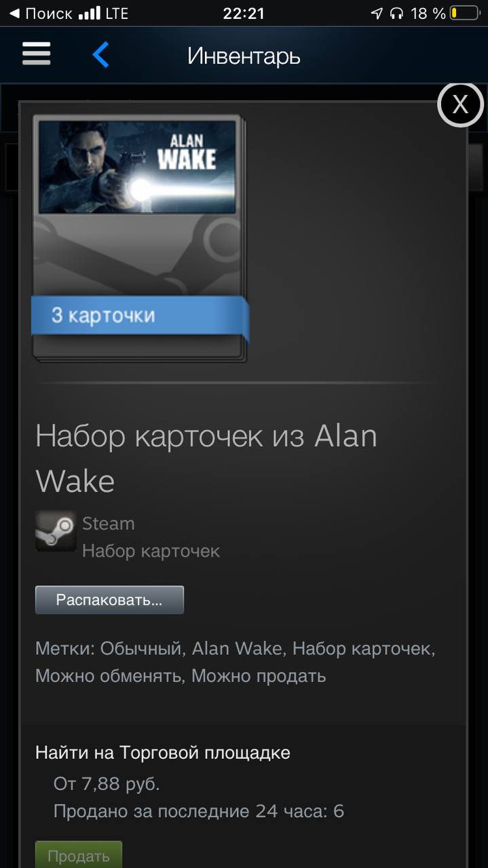Open the hamburger menu
The image size is (488, 868).
pyautogui.click(x=37, y=54)
